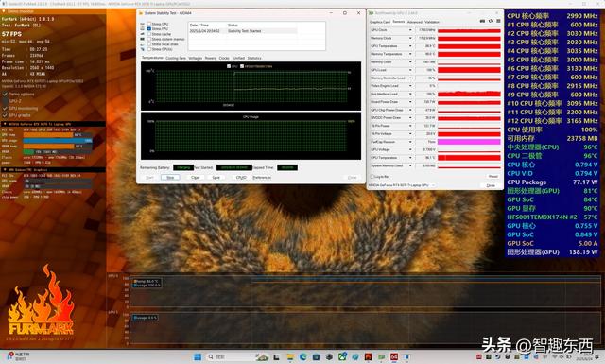This screenshot has height=364, width=605.
Task: Open GPU Load sensor dropdown arrow
Action: pyautogui.click(x=410, y=70)
